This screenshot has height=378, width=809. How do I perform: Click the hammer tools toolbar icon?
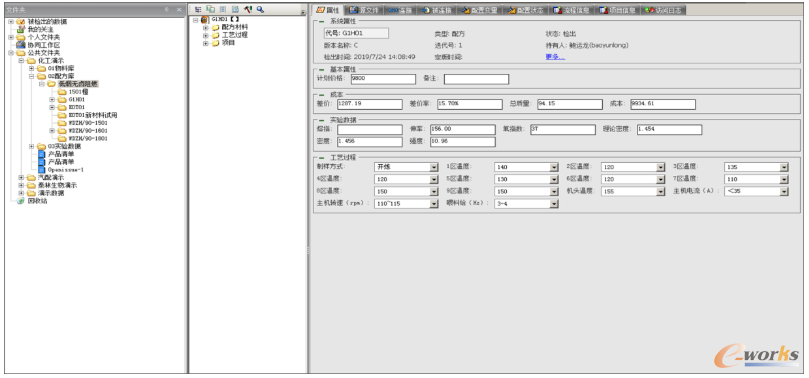coord(248,9)
